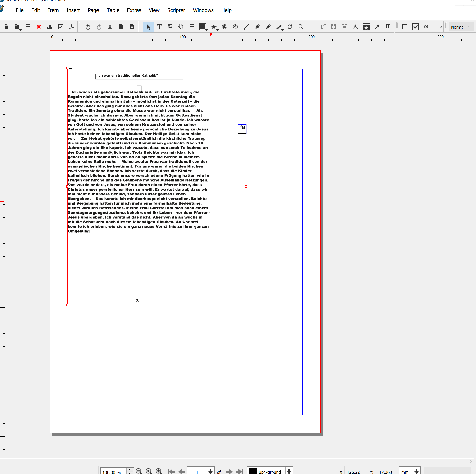476x474 pixels.
Task: Select the Bezier curve pen tool
Action: coord(257,27)
